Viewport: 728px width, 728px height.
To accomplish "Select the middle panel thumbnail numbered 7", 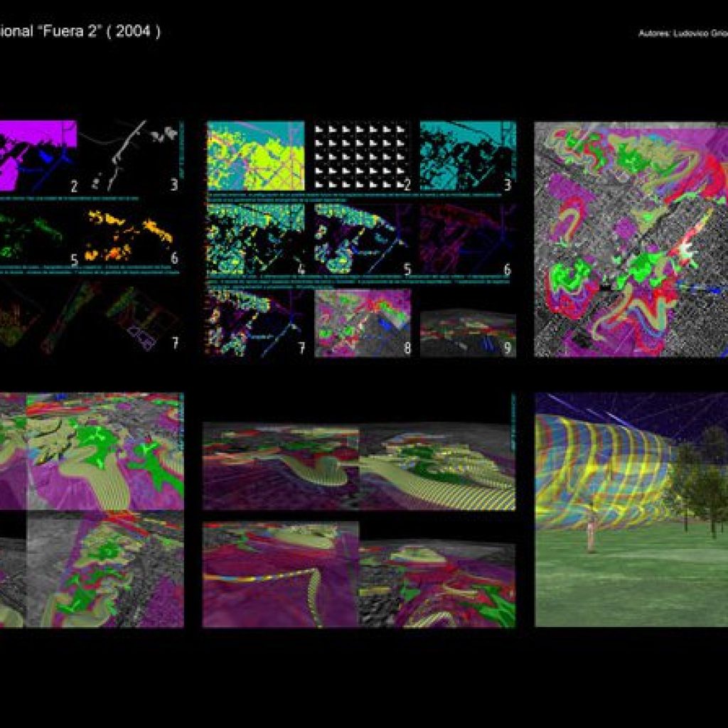I will [x=256, y=323].
